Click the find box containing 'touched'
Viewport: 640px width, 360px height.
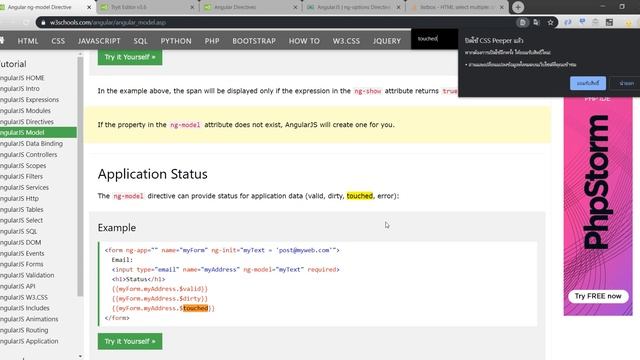pos(435,39)
